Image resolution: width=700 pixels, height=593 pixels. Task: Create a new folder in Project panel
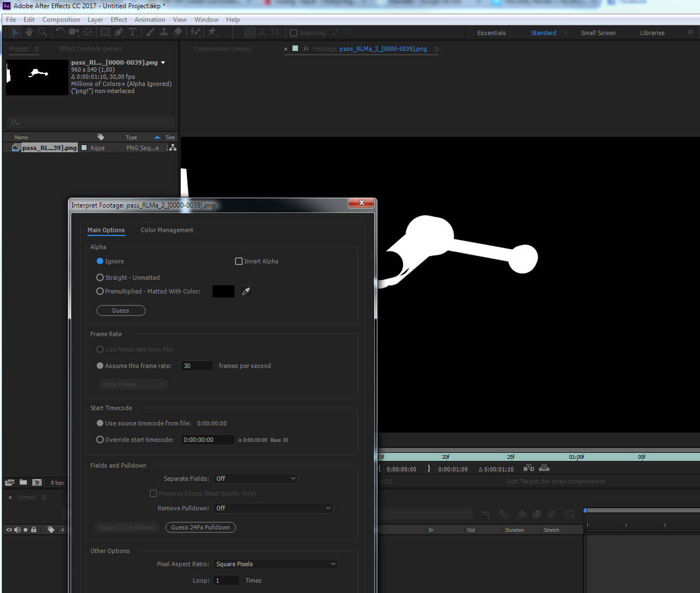(x=23, y=482)
